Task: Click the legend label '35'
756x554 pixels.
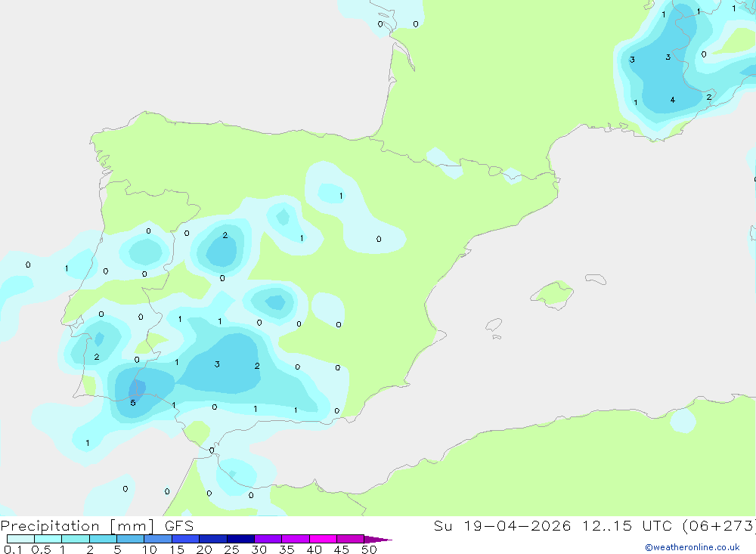Action: coord(287,549)
